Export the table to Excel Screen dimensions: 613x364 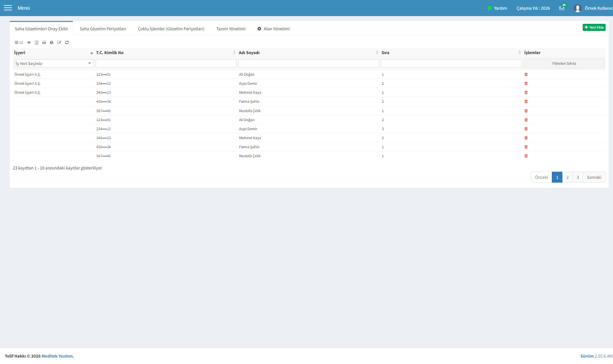[36, 43]
